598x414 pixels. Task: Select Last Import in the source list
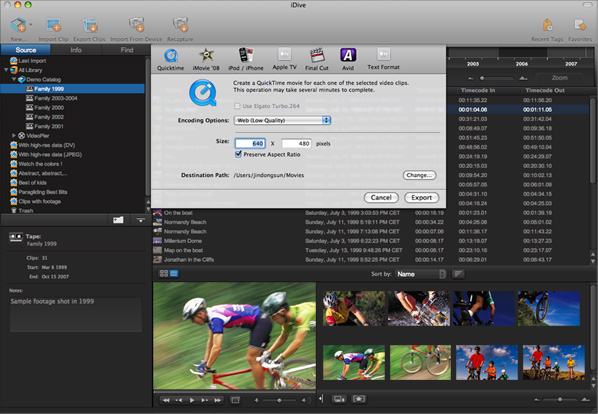click(x=32, y=61)
